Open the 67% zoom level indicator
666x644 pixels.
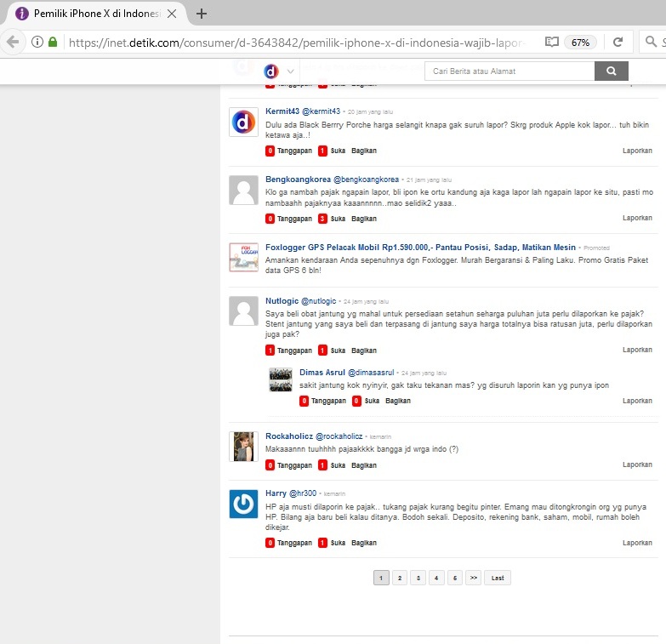tap(581, 42)
